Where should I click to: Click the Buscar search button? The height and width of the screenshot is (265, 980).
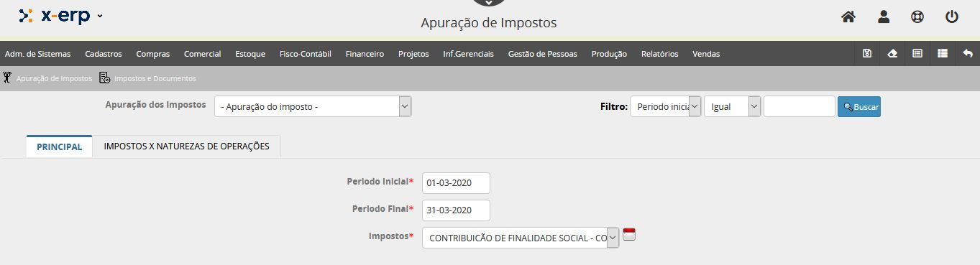858,106
